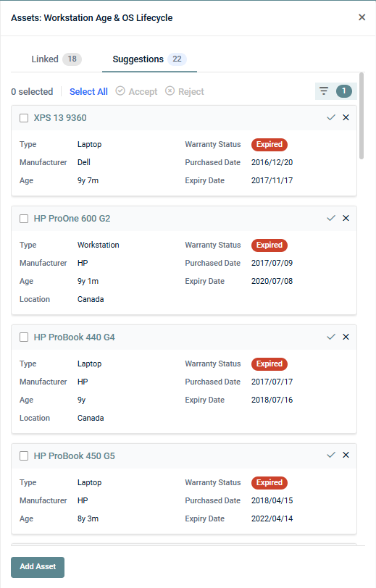Reject HP ProBook 450 G5 suggestion
The height and width of the screenshot is (588, 376).
pos(346,455)
